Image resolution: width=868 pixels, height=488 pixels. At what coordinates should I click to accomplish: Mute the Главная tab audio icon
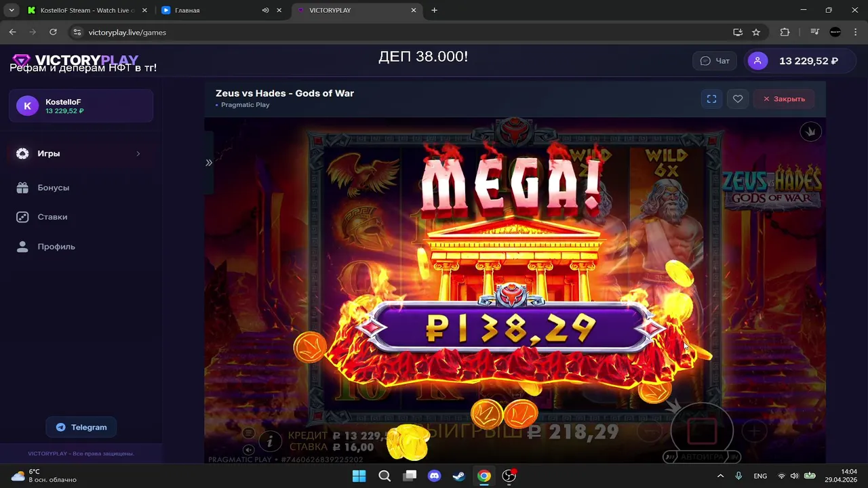[x=265, y=10]
